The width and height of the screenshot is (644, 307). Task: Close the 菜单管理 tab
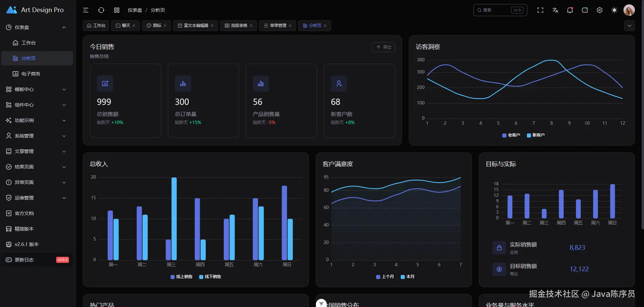[290, 26]
